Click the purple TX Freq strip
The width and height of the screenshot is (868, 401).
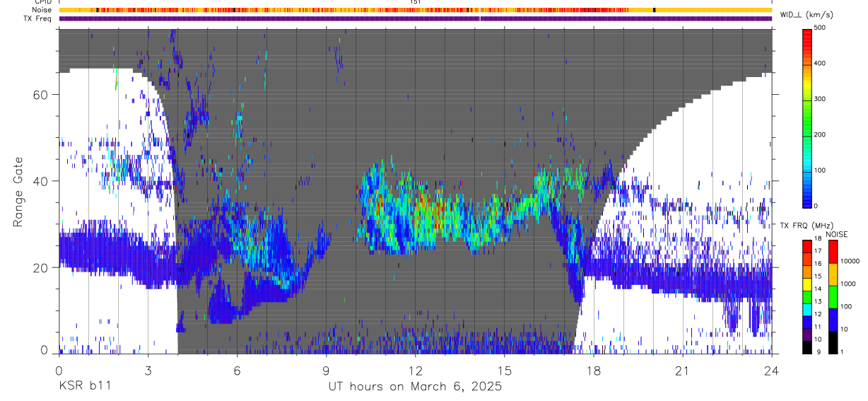tap(415, 18)
